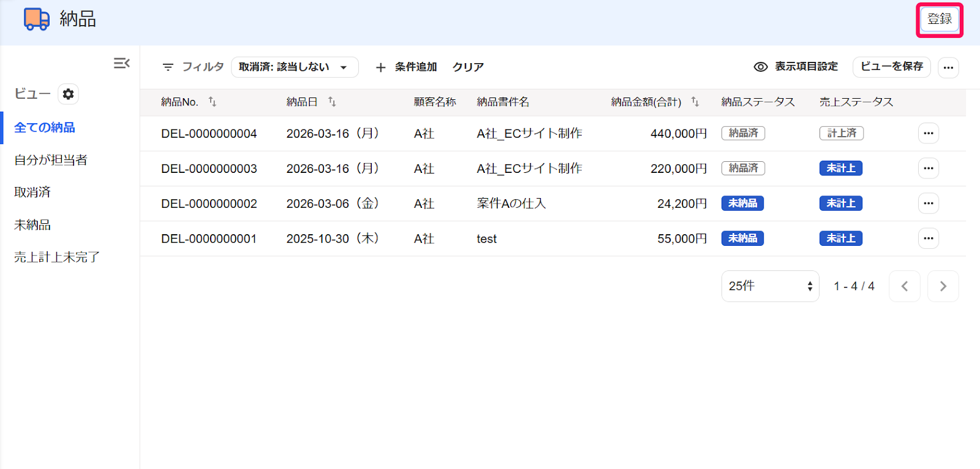
Task: Click the 計上済 badge on DEL-0000000004
Action: point(842,133)
